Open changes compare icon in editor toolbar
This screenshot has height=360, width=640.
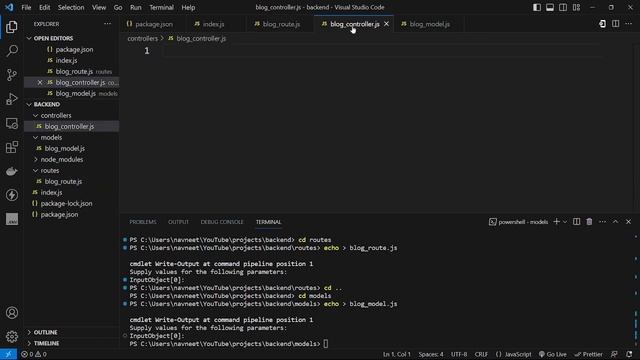602,24
